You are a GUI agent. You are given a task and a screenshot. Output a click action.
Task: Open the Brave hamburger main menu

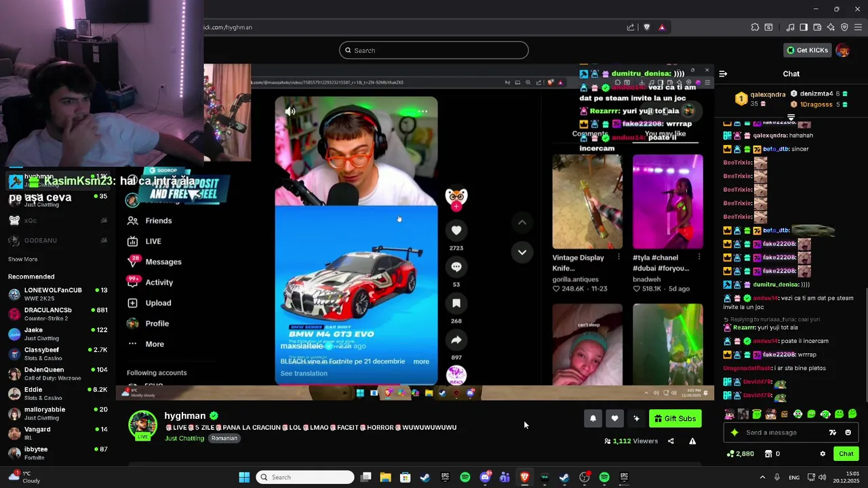[858, 27]
